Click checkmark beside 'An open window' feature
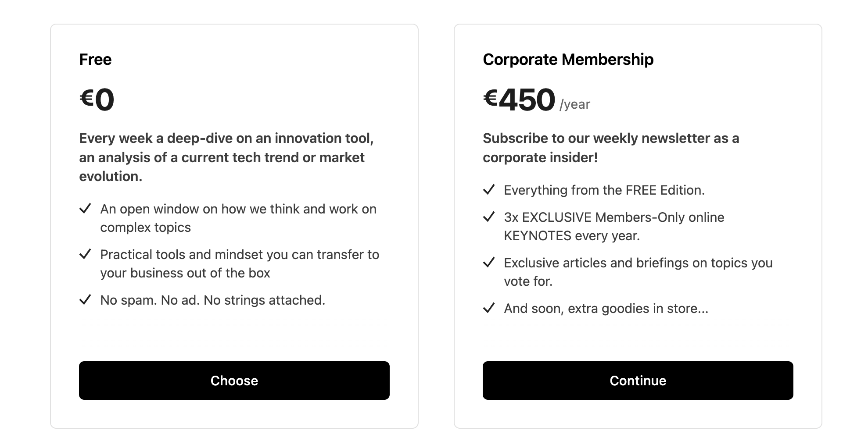The image size is (868, 448). pos(85,208)
